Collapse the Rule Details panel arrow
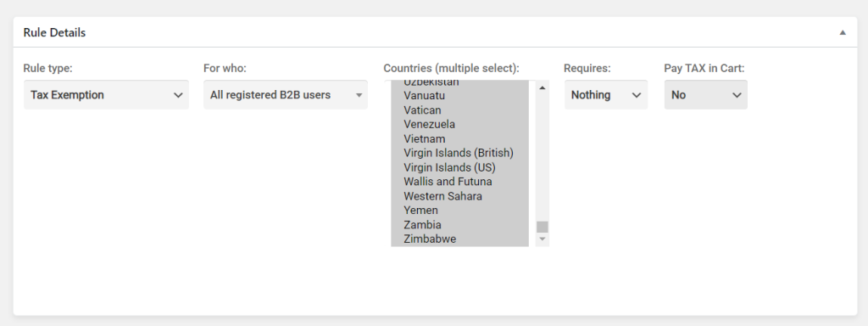This screenshot has width=868, height=326. [843, 33]
